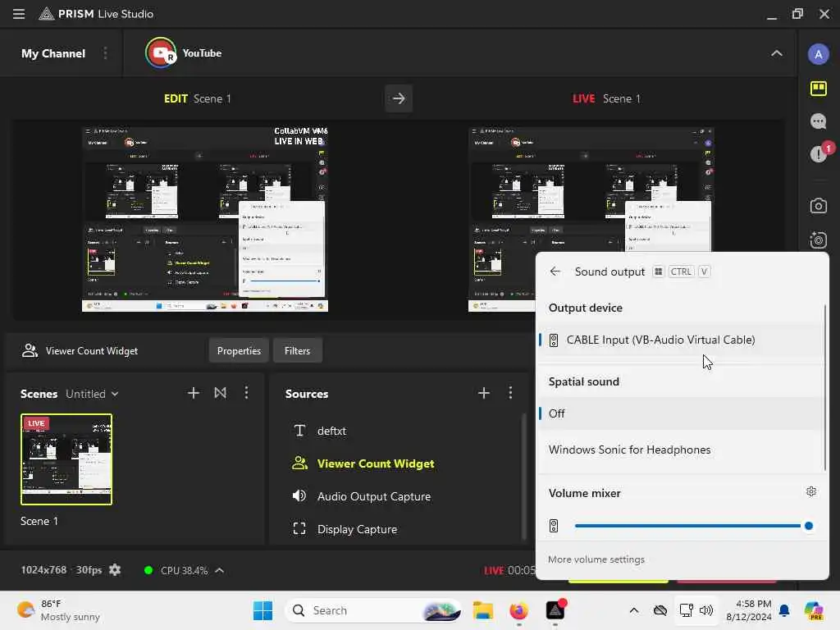This screenshot has height=630, width=840.
Task: Select the Scene 1 thumbnail
Action: point(66,459)
